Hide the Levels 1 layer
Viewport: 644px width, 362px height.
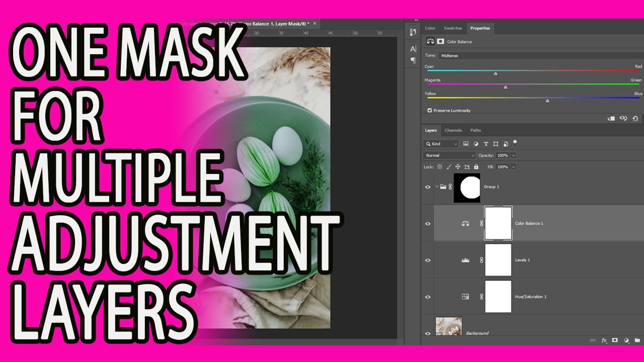tap(428, 260)
